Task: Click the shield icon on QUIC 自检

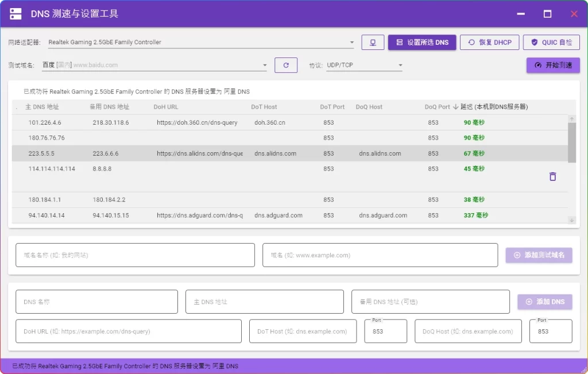Action: (x=534, y=42)
